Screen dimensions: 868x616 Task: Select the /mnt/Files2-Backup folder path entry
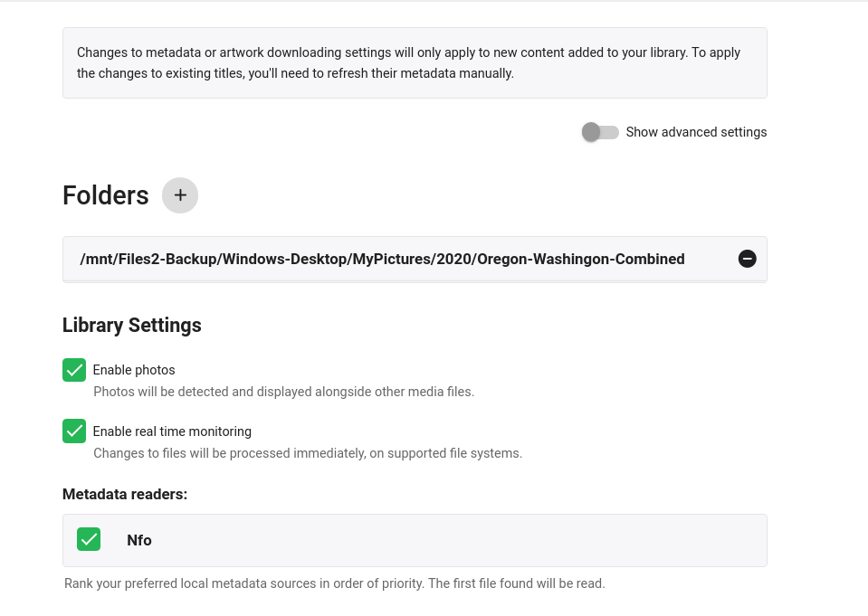(x=382, y=260)
